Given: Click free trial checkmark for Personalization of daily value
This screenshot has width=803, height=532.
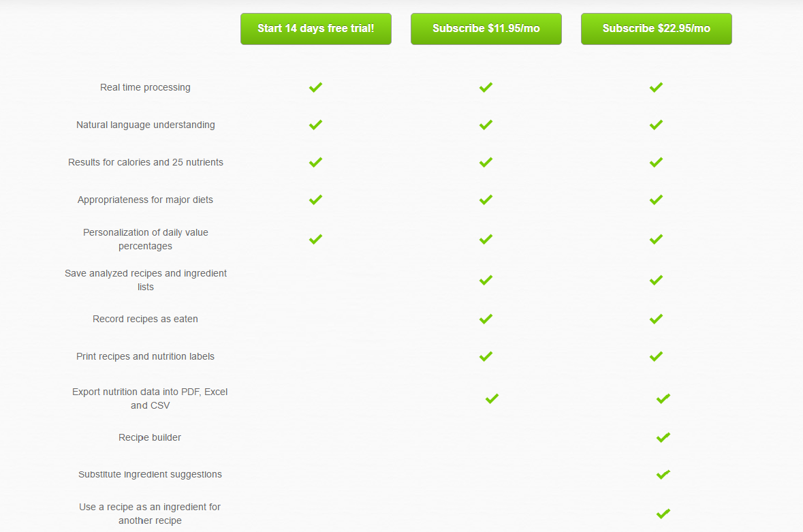Looking at the screenshot, I should pos(315,239).
